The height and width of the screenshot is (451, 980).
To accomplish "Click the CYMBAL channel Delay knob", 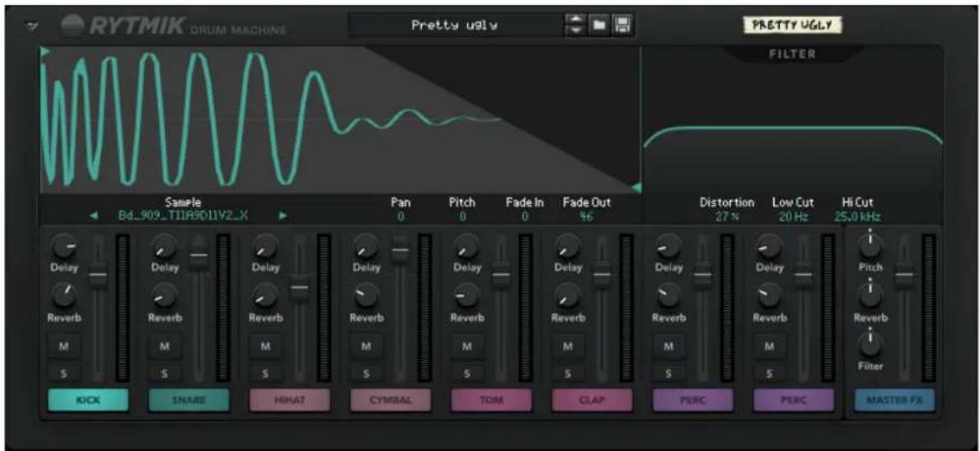I will (x=366, y=248).
